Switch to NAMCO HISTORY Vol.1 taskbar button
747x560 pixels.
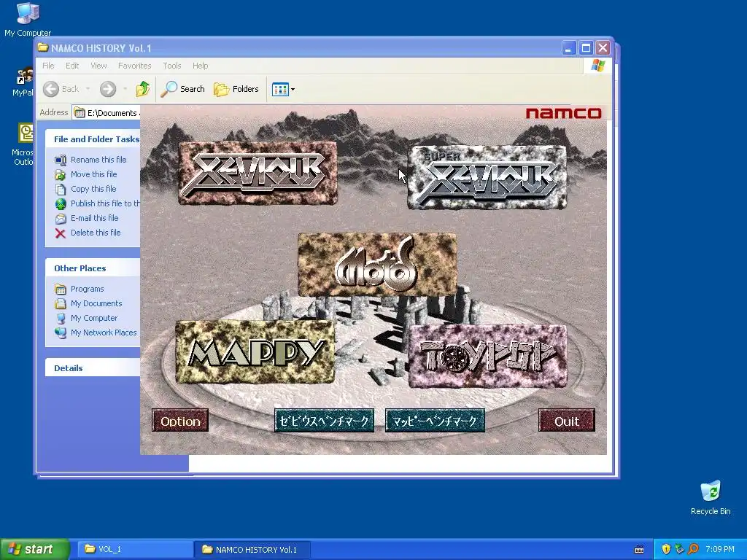click(x=252, y=549)
